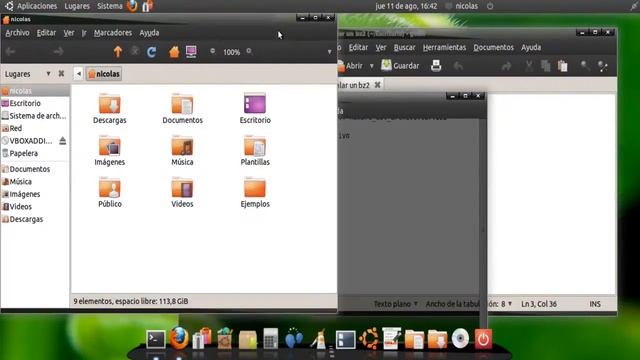Select Sistema de archivos in sidebar

tap(35, 116)
